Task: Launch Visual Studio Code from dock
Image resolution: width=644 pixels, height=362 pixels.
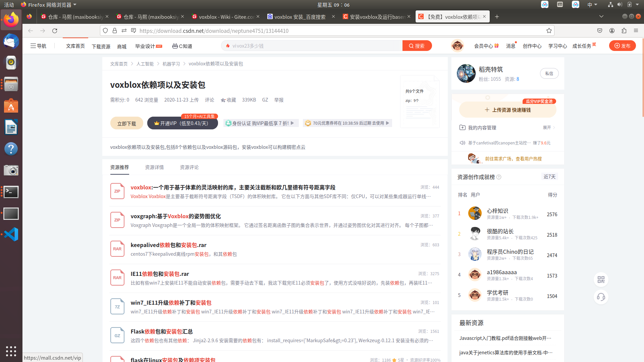Action: tap(11, 234)
